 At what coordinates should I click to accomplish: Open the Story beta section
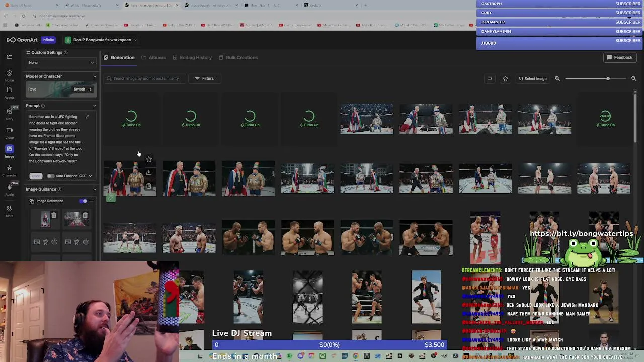click(x=9, y=113)
